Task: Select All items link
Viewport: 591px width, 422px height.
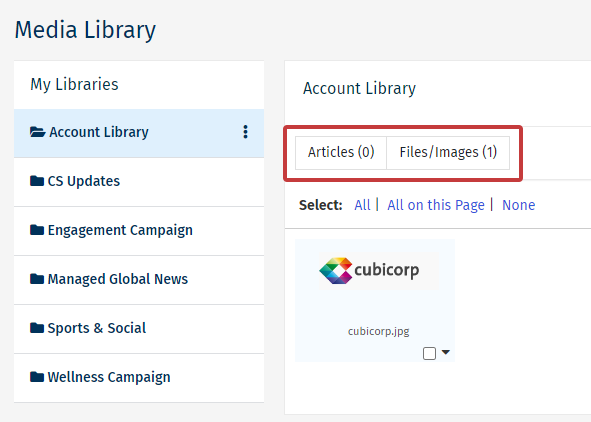Action: (x=362, y=205)
